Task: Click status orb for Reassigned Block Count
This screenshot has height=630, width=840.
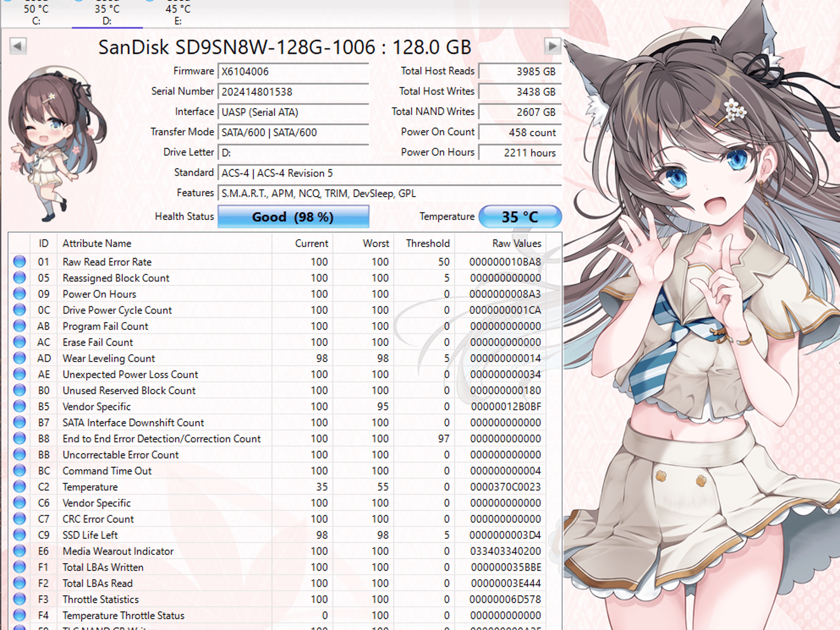Action: click(x=19, y=278)
